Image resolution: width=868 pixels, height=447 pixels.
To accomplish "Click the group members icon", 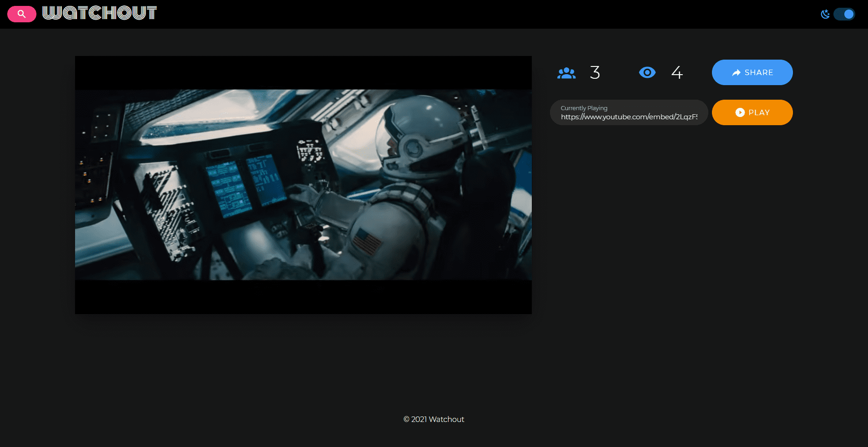I will pyautogui.click(x=566, y=73).
